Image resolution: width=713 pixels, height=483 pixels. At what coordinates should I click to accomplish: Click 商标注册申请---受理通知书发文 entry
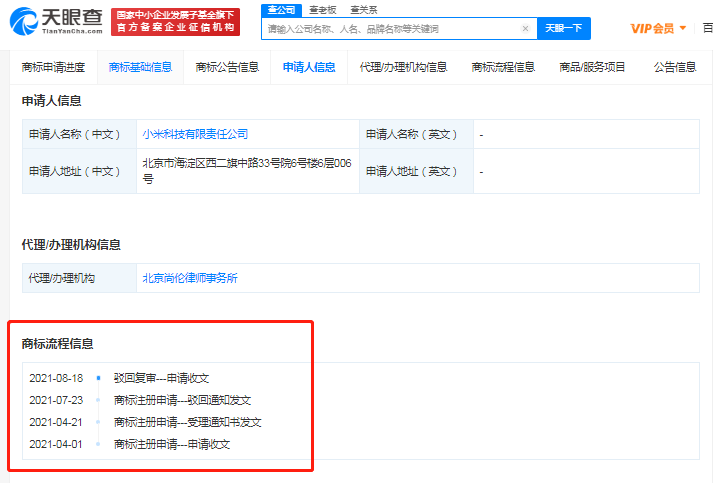pos(187,422)
